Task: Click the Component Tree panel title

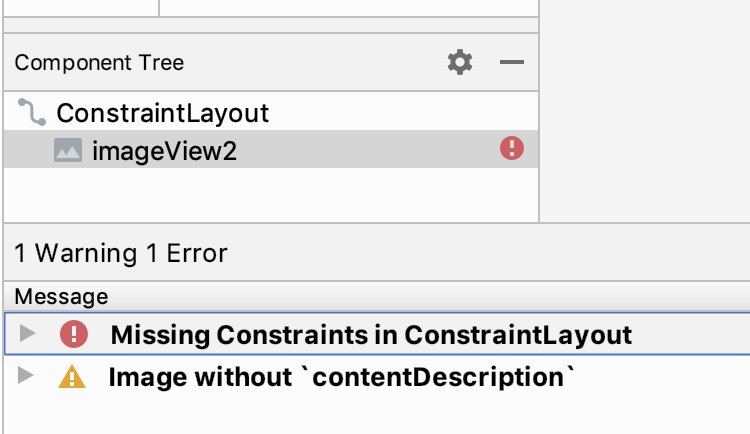Action: click(99, 63)
